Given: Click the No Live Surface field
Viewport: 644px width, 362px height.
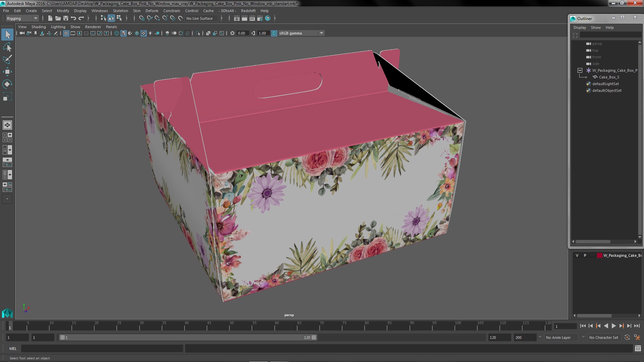Looking at the screenshot, I should [x=200, y=18].
